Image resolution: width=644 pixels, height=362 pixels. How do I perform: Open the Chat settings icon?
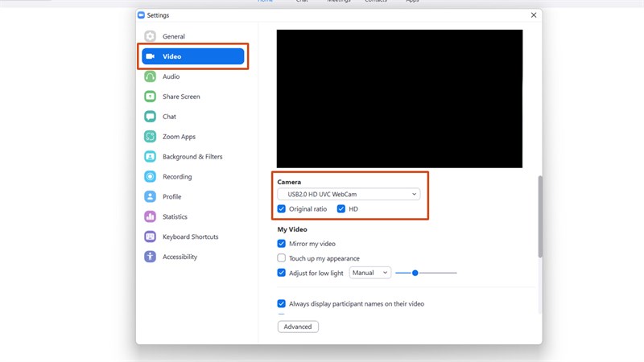(150, 117)
